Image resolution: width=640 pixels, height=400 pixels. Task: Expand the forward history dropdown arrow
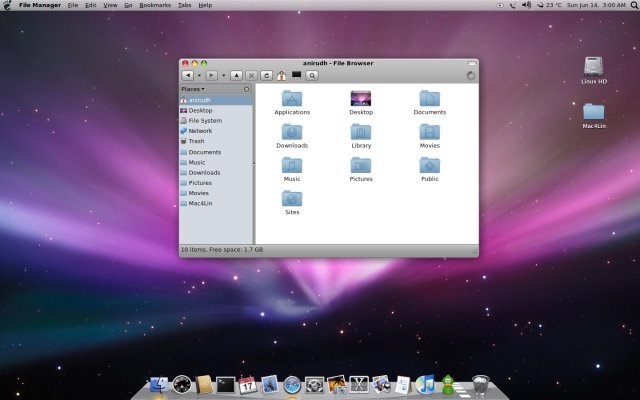(223, 75)
